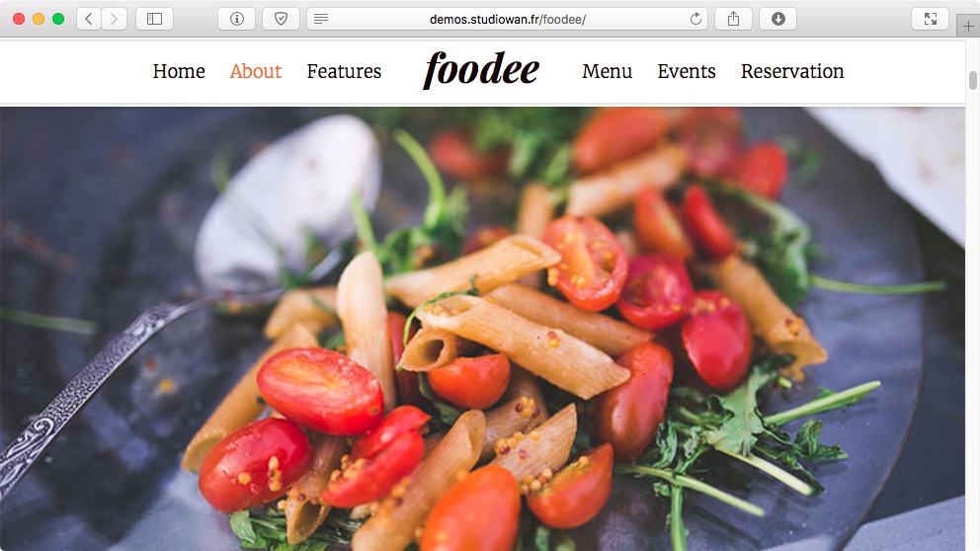Open Reader view icon in address bar
The width and height of the screenshot is (980, 551).
321,20
